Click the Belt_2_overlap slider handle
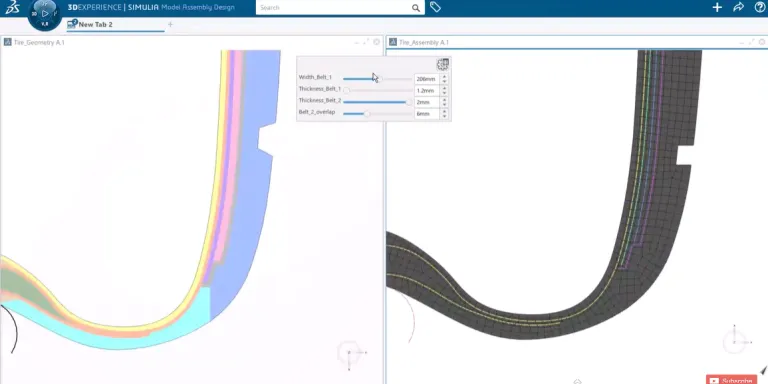768x384 pixels. pos(367,114)
